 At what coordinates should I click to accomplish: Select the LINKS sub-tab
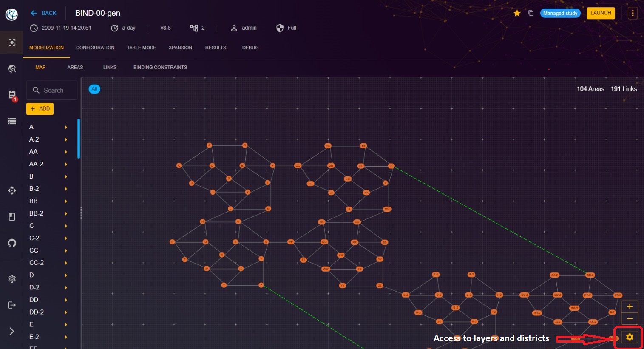pos(110,67)
